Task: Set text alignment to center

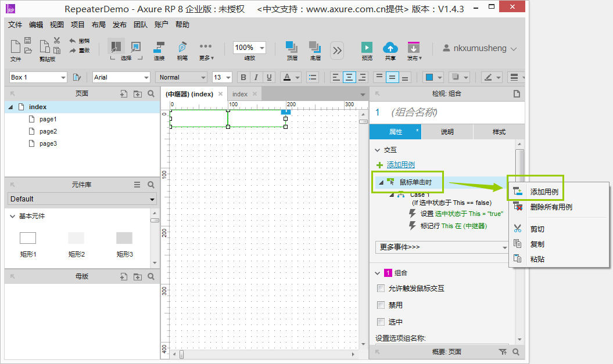Action: tap(349, 77)
